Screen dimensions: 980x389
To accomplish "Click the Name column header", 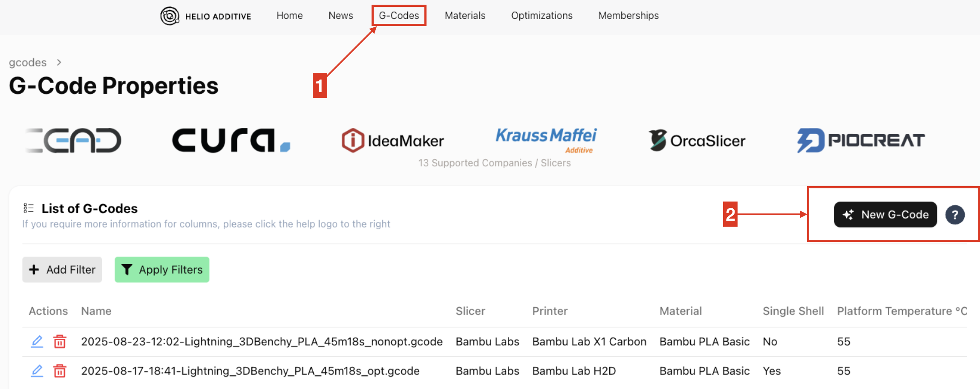I will click(96, 311).
